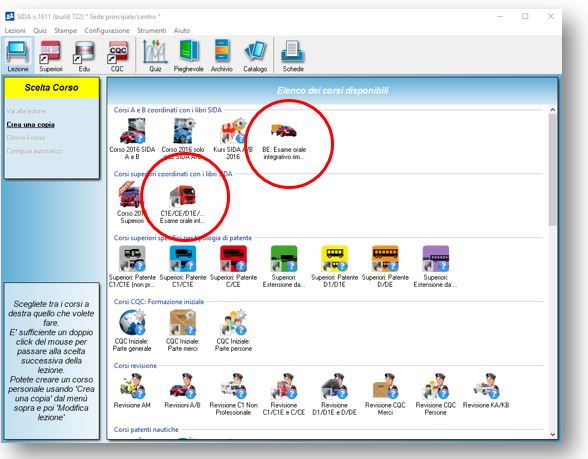Click the 'Configura automatico' link
This screenshot has height=459, width=588.
click(x=34, y=151)
